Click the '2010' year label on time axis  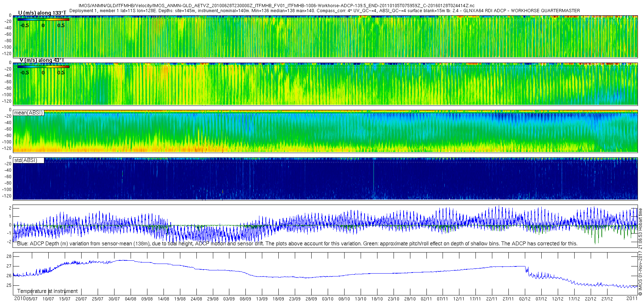point(20,298)
